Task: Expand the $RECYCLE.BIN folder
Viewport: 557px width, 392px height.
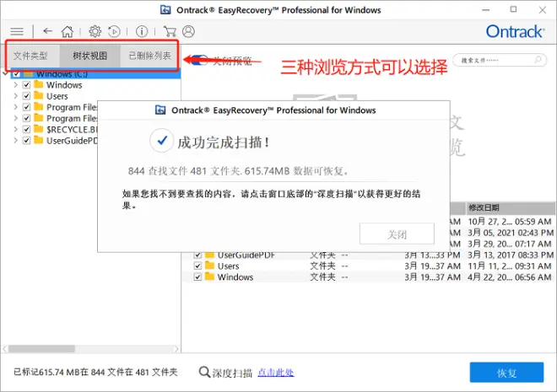Action: point(16,129)
